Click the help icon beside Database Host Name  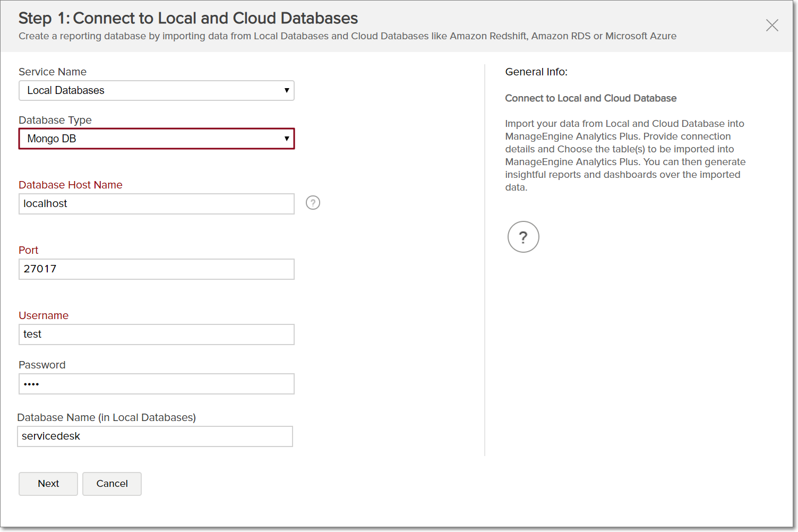tap(313, 203)
